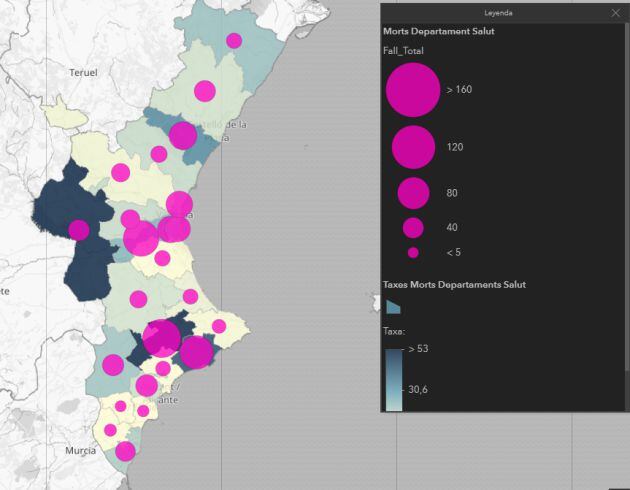
Task: Click the blue polygon legend symbol
Action: tap(393, 306)
